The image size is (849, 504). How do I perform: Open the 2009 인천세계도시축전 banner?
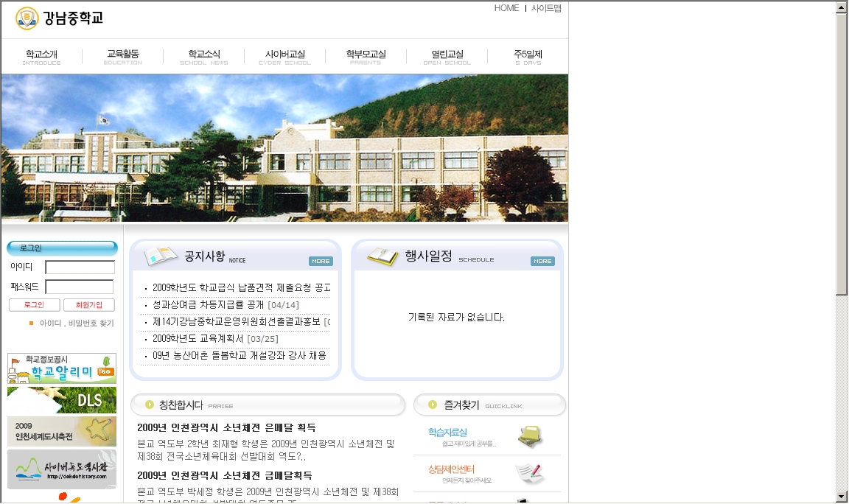(x=62, y=432)
